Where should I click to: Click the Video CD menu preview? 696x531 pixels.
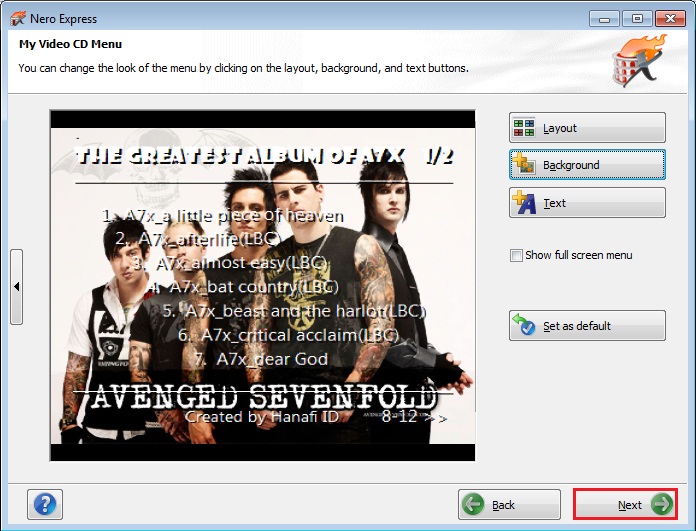(262, 285)
